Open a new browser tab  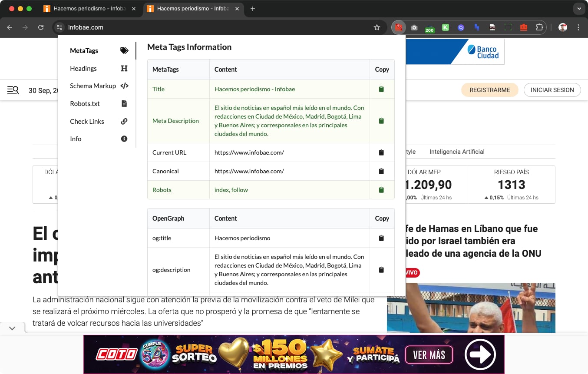[253, 9]
